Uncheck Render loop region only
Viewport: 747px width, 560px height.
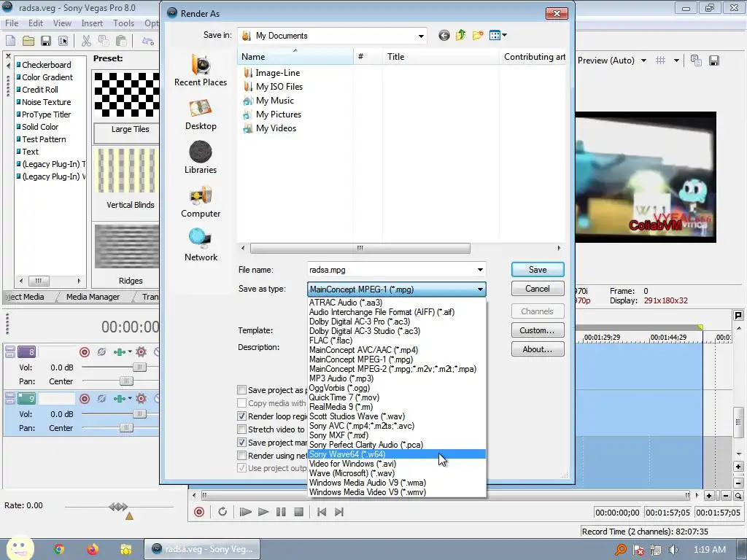(242, 416)
